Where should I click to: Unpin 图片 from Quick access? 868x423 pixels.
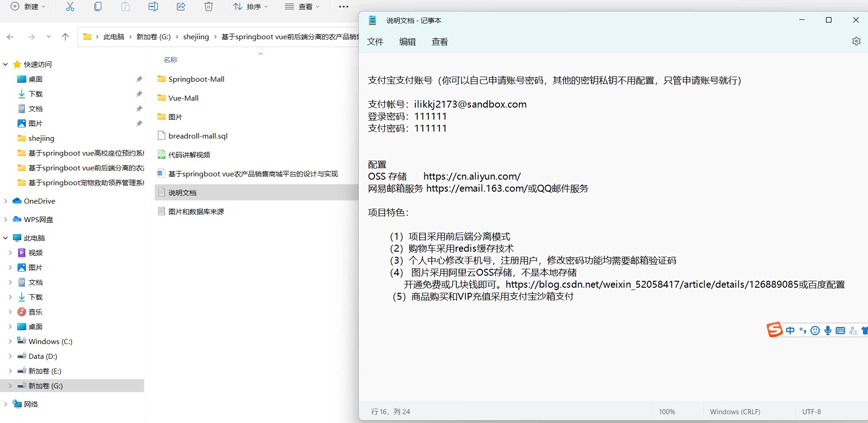139,123
